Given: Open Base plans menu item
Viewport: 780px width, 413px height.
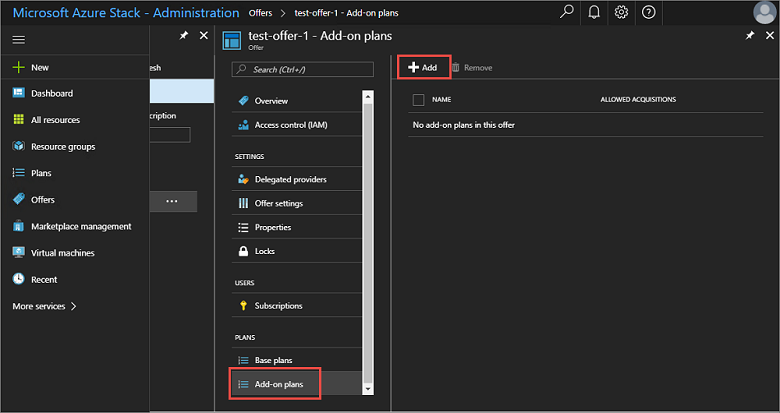Looking at the screenshot, I should pos(273,360).
